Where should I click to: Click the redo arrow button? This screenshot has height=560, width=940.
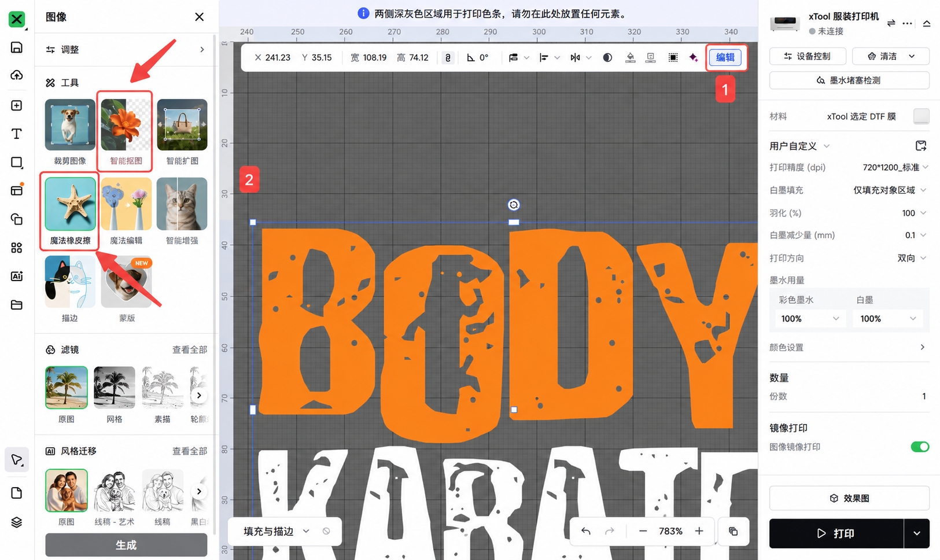pyautogui.click(x=610, y=531)
